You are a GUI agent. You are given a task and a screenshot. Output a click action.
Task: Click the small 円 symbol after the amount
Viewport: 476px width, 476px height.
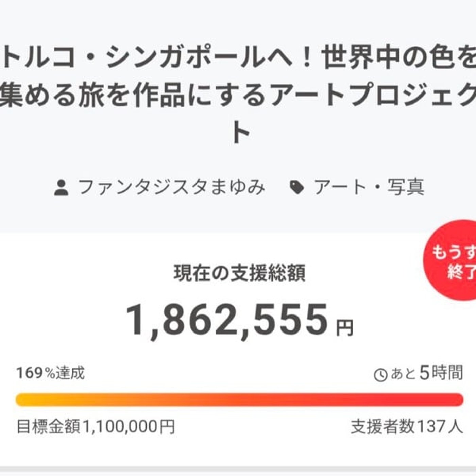(x=345, y=328)
